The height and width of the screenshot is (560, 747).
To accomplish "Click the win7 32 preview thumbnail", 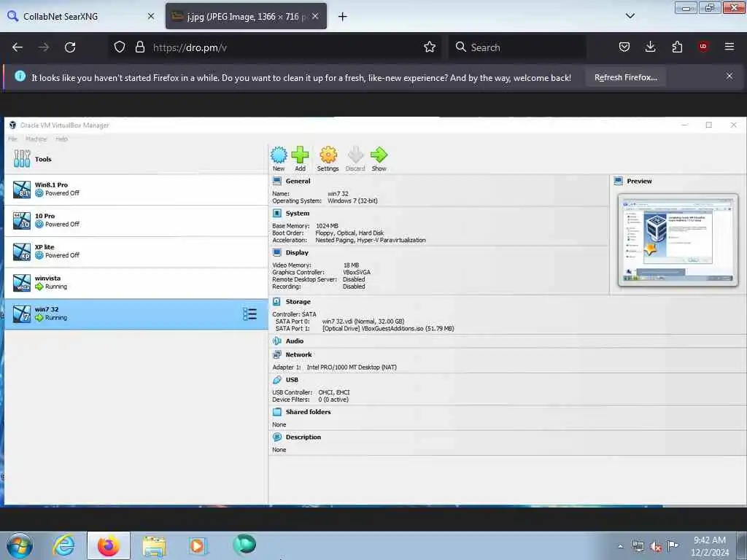I will coord(678,239).
